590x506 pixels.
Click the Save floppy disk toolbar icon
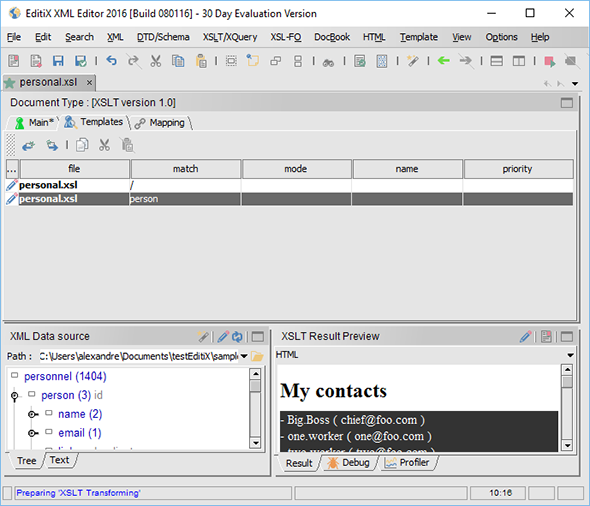[58, 61]
